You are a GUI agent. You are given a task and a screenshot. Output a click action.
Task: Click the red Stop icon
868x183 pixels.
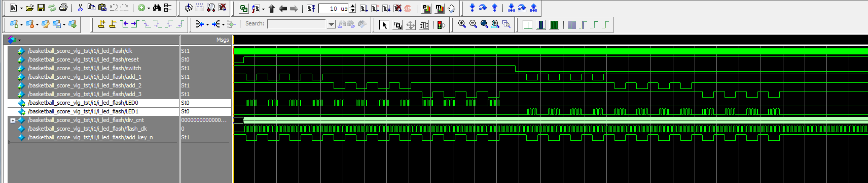click(x=408, y=9)
